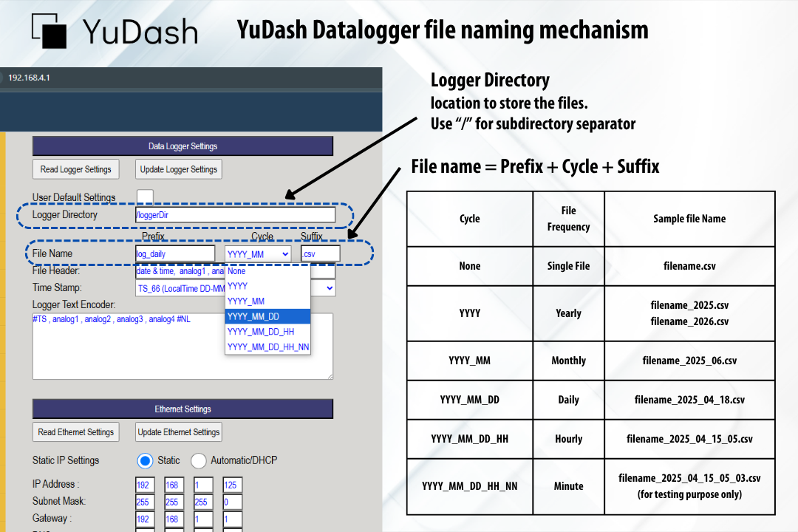Viewport: 798px width, 532px height.
Task: Click the Logger Directory input field
Action: [x=235, y=215]
